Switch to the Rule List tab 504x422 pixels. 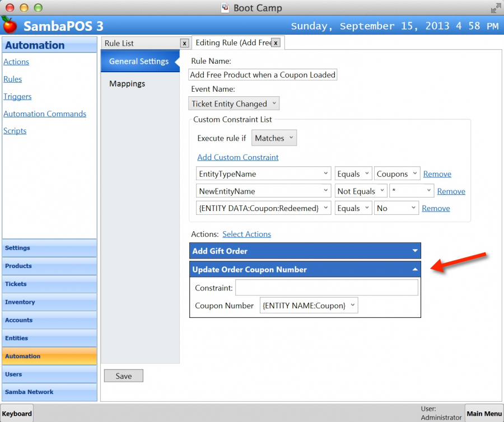tap(141, 43)
